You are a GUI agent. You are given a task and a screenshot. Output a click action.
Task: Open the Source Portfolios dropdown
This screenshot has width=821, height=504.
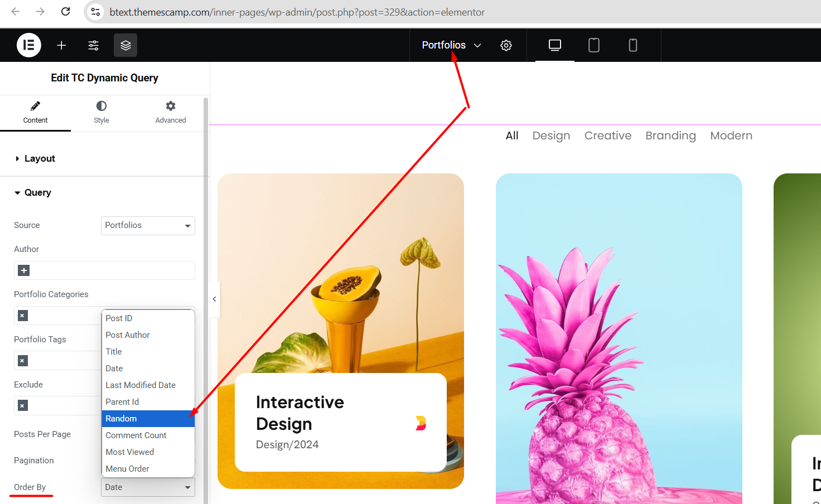click(148, 225)
